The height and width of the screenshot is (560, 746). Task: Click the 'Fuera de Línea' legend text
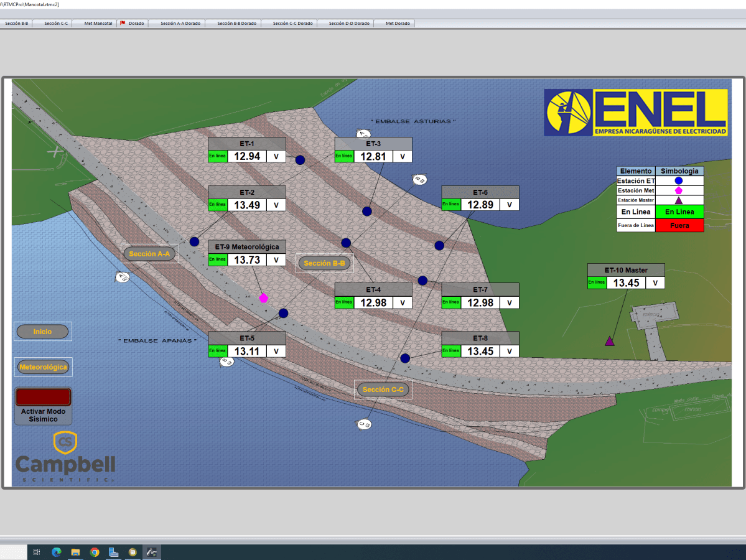coord(636,225)
